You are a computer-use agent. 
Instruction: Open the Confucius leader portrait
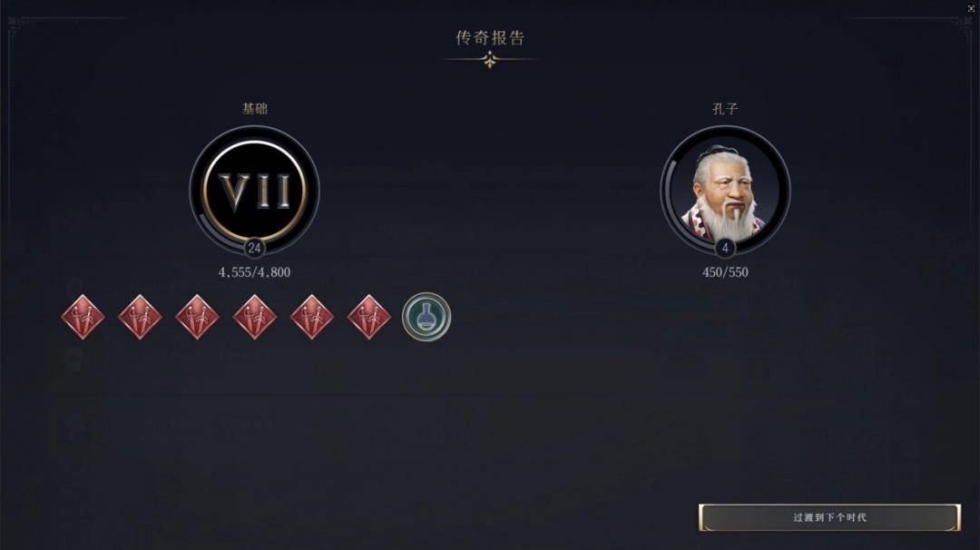click(725, 192)
